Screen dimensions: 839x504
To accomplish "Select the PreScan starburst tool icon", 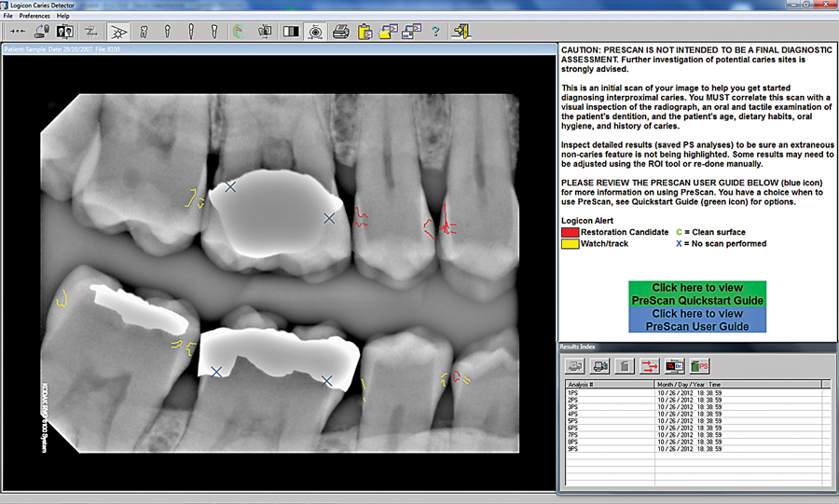I will tap(118, 32).
